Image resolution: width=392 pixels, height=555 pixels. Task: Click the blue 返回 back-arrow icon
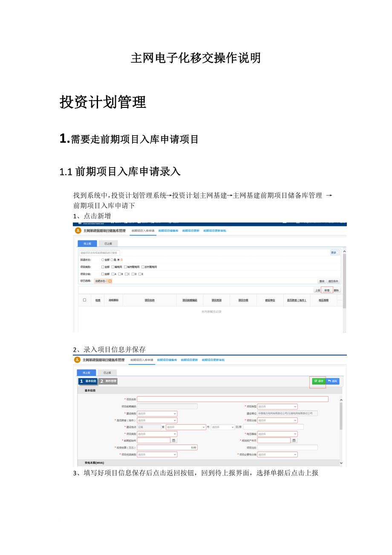pyautogui.click(x=332, y=380)
